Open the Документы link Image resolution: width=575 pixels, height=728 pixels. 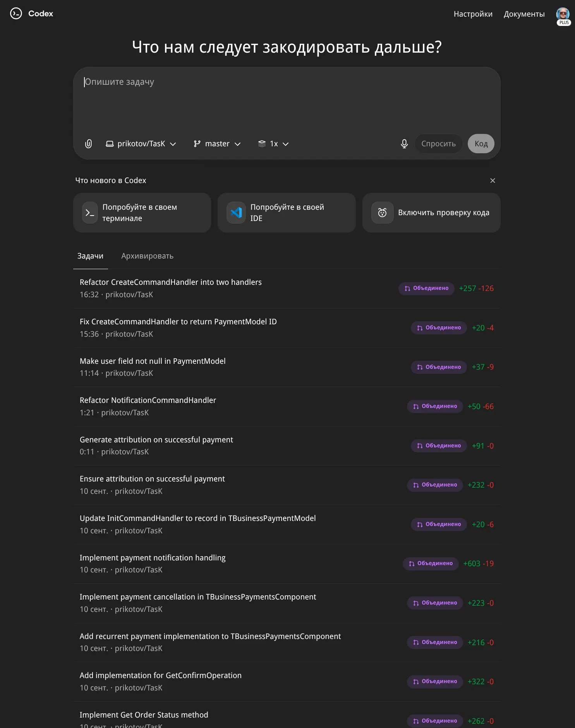(524, 14)
